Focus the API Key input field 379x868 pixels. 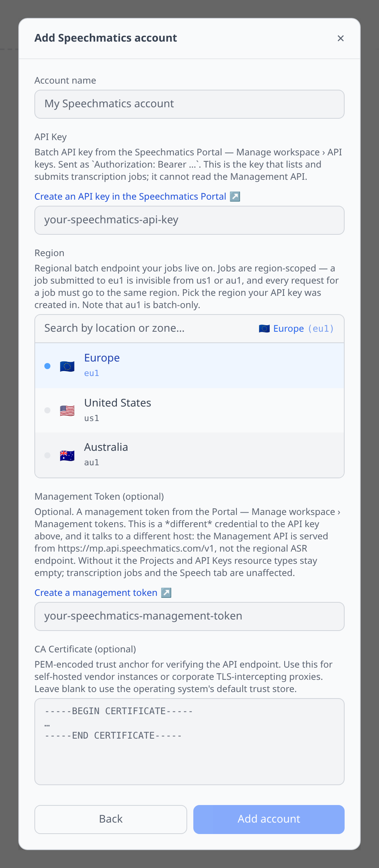(189, 220)
